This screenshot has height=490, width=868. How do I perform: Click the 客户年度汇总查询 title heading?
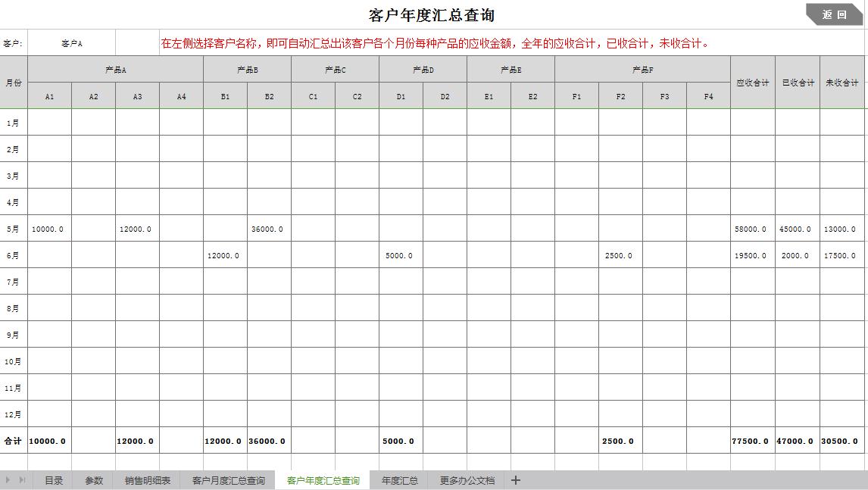point(431,15)
